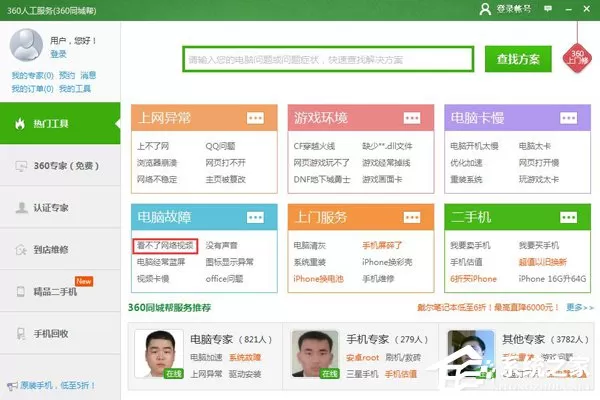Click 没有声音 link
This screenshot has height=400, width=600.
coord(222,245)
